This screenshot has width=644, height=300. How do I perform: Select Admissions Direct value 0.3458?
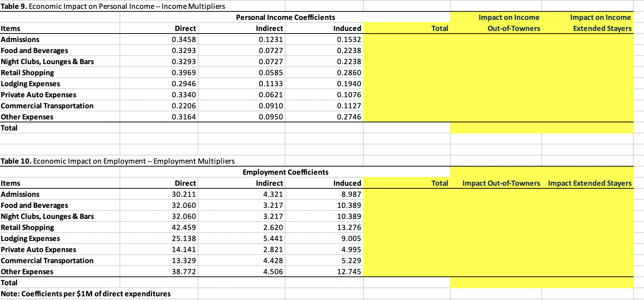[184, 39]
